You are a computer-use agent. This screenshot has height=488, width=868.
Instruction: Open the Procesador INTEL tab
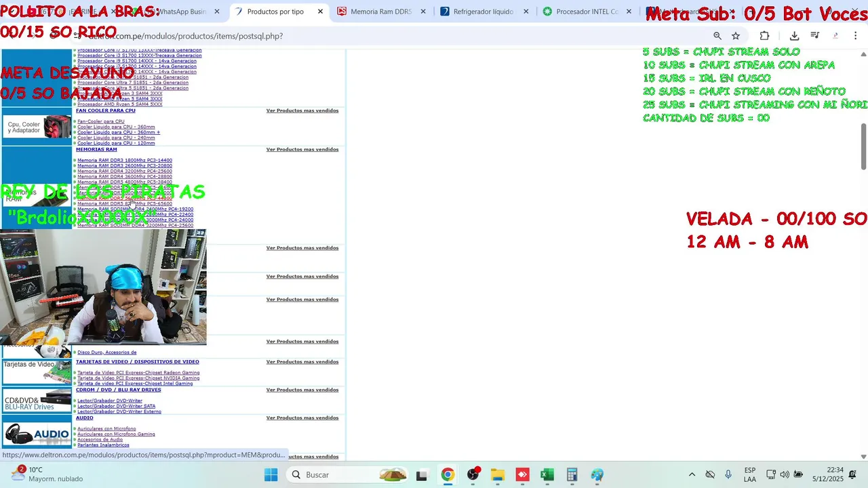(x=587, y=12)
